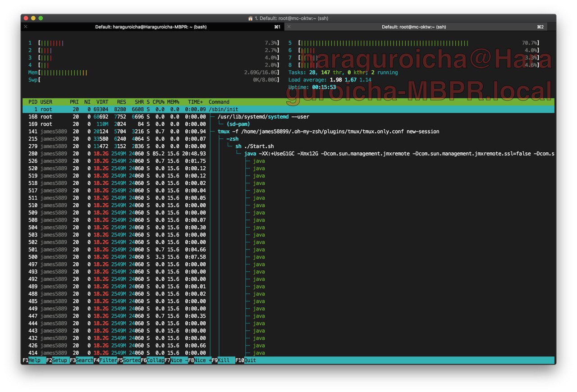This screenshot has width=577, height=392.
Task: Close the haraguroicha bash tab via its X icon
Action: pyautogui.click(x=26, y=27)
